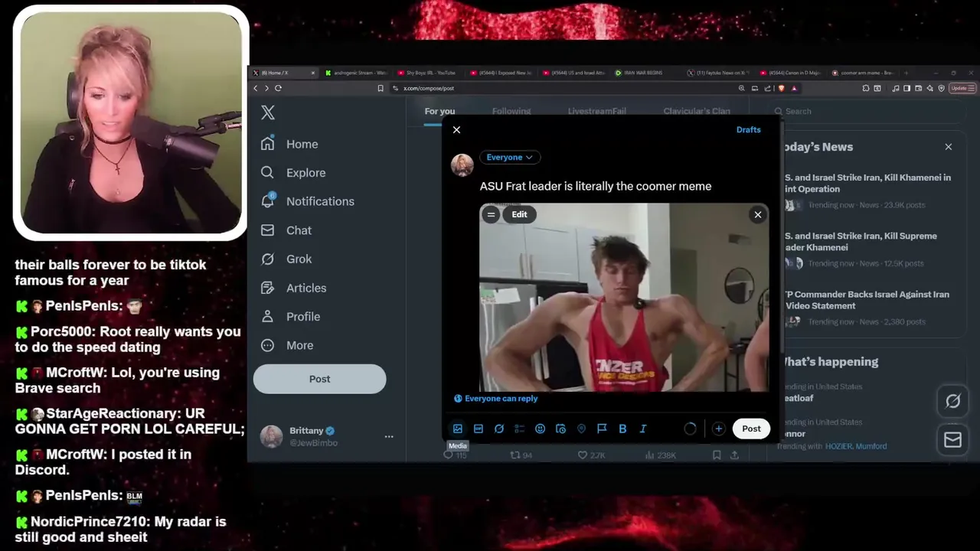Click the Media image icon in composer
This screenshot has width=980, height=551.
[x=458, y=429]
